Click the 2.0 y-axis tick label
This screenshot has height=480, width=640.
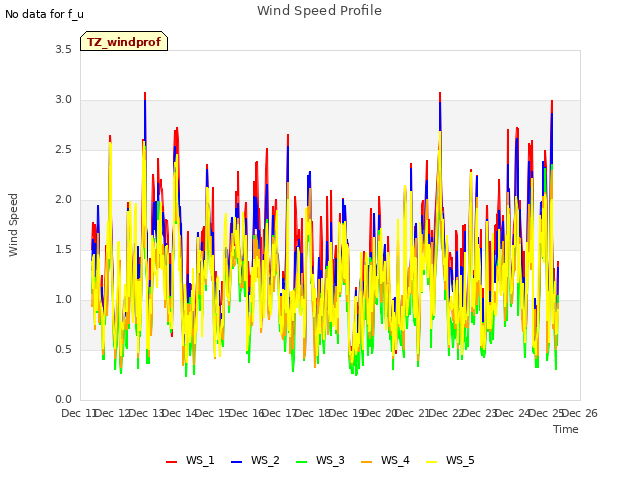click(x=63, y=200)
